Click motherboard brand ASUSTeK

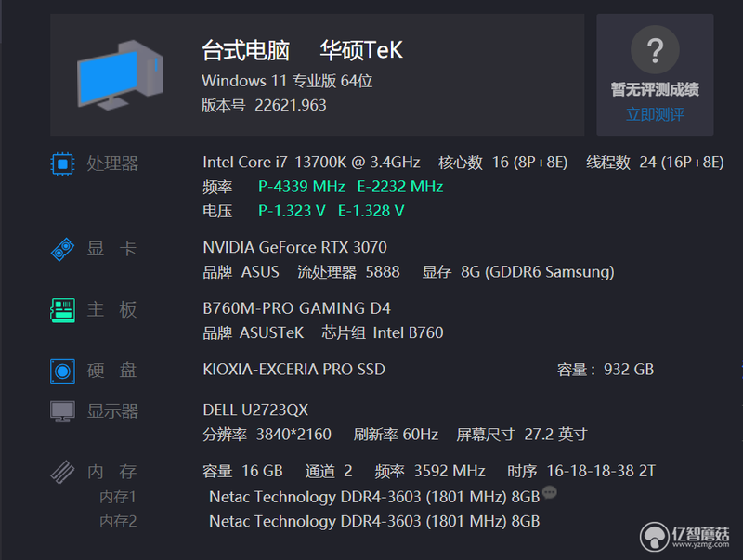pyautogui.click(x=271, y=333)
